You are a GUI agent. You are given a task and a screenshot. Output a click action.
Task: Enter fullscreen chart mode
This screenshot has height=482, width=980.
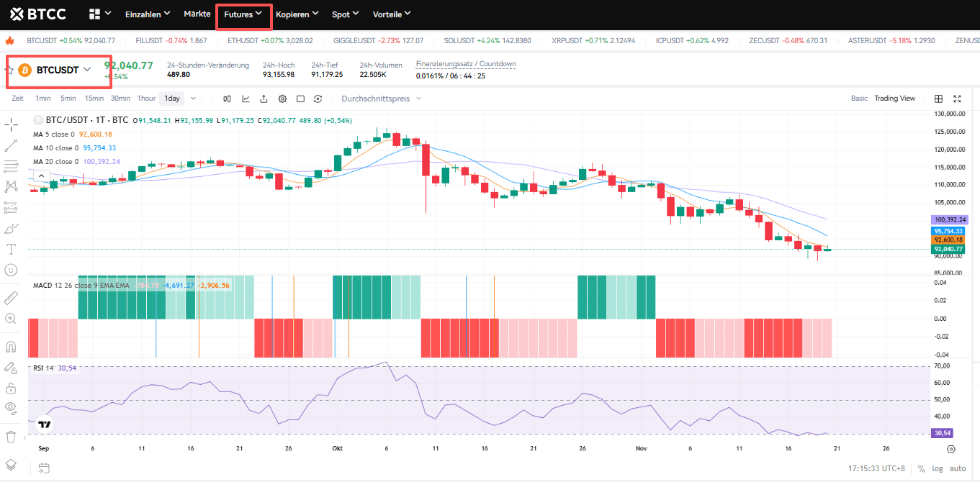(x=958, y=99)
